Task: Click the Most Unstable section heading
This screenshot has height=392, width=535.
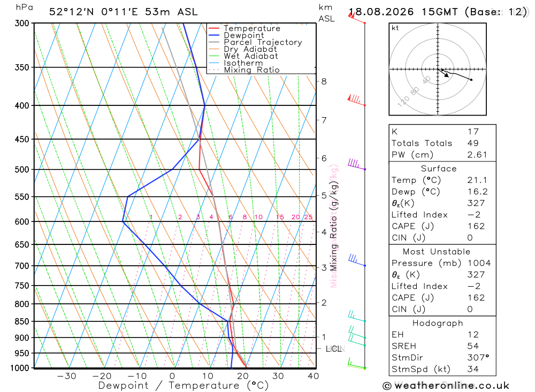Action: point(437,252)
